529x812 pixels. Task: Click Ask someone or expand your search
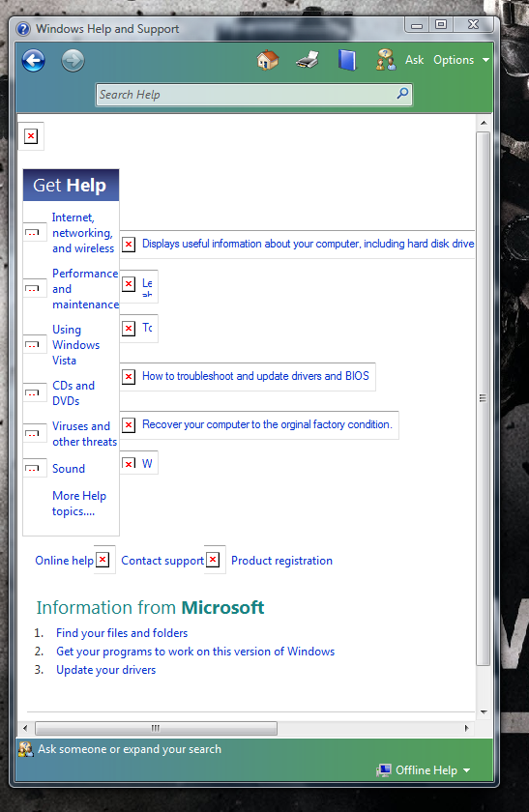(129, 749)
